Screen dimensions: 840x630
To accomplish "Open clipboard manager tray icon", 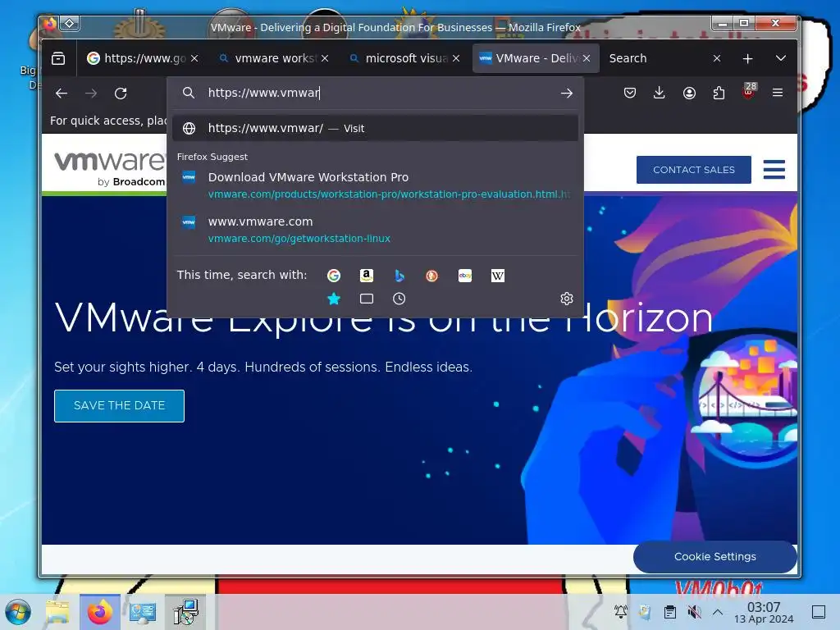I will (x=669, y=612).
